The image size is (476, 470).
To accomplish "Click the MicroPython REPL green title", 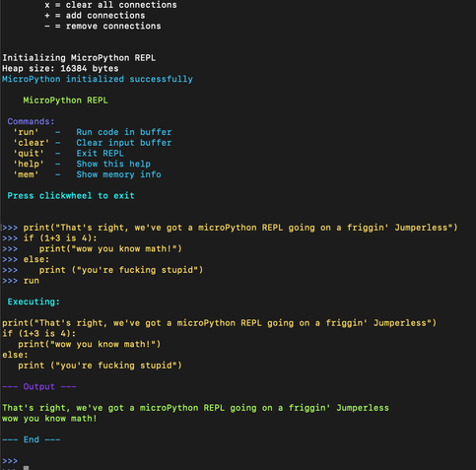I will (x=65, y=101).
